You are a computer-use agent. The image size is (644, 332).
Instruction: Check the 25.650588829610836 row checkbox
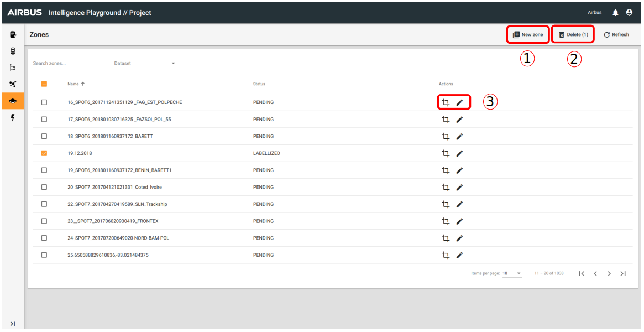point(44,255)
